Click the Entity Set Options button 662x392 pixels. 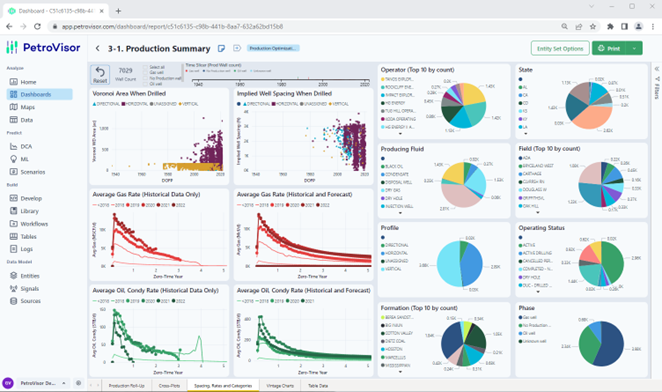pos(560,49)
